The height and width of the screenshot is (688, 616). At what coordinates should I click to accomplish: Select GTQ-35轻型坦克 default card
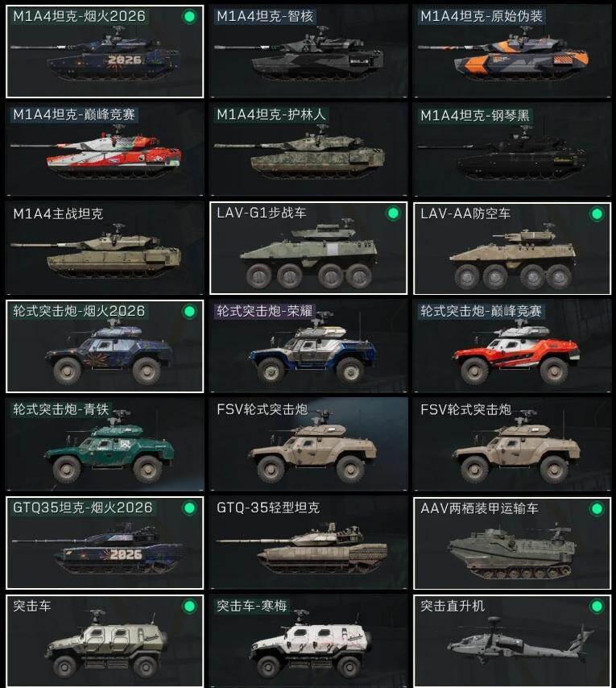(x=308, y=543)
